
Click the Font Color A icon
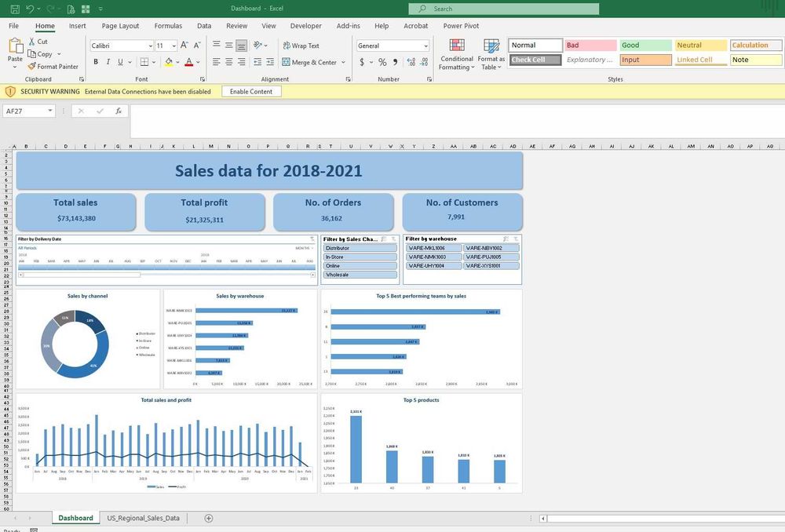pyautogui.click(x=188, y=62)
